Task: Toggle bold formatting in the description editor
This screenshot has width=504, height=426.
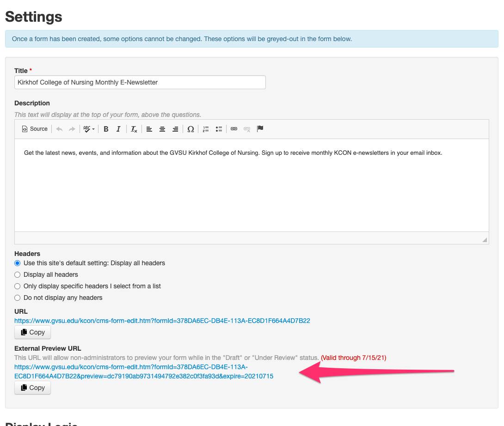Action: coord(106,129)
